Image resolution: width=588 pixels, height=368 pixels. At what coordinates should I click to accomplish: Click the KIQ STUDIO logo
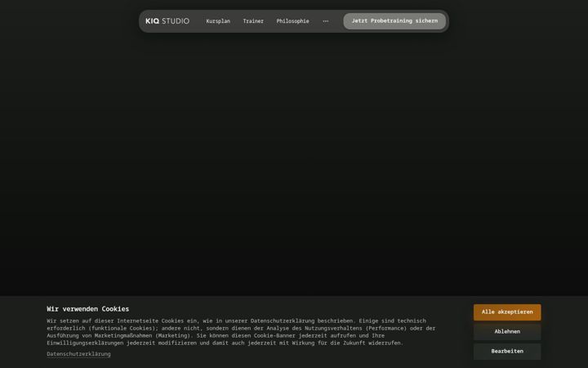tap(167, 21)
